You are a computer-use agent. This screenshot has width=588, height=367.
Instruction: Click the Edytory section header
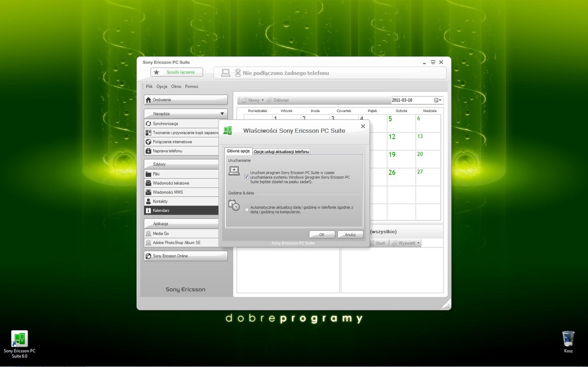pyautogui.click(x=181, y=164)
